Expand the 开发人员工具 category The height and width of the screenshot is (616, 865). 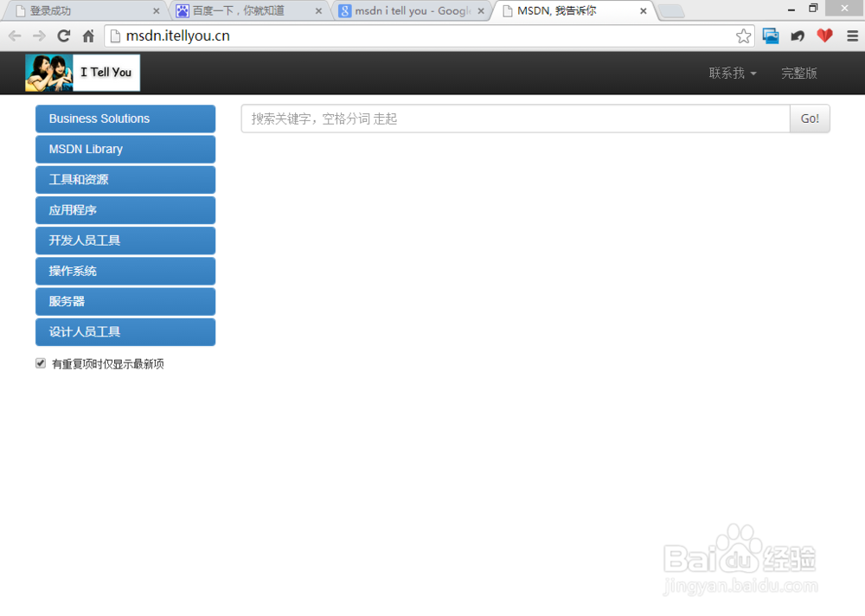coord(125,241)
